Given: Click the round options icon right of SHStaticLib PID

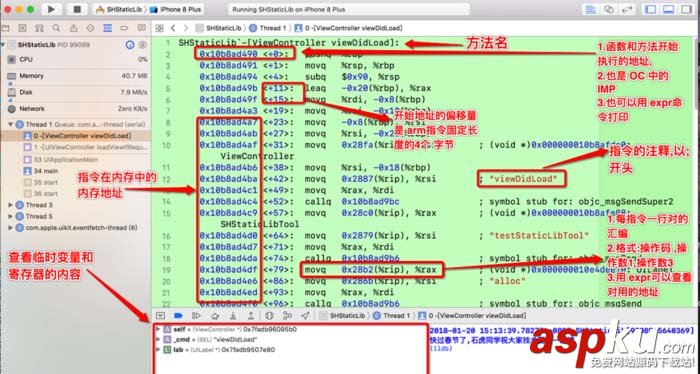Looking at the screenshot, I should pos(142,45).
